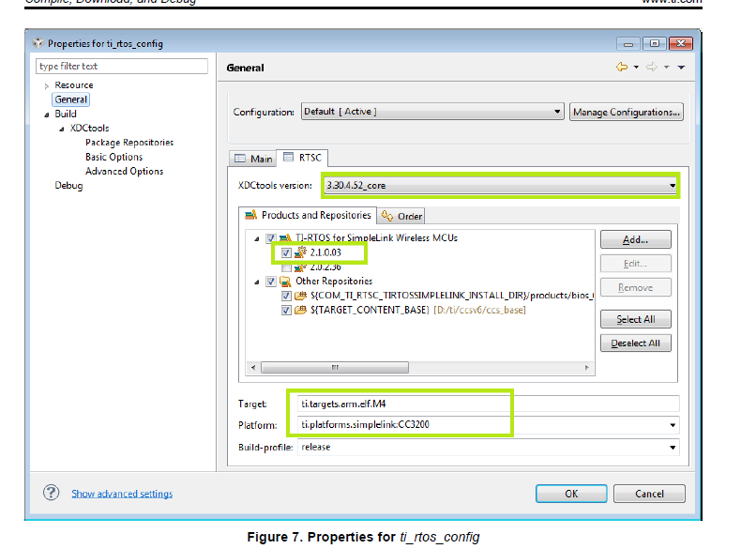Click the 2.0.2.36 version icon
This screenshot has height=549, width=756.
coord(300,267)
